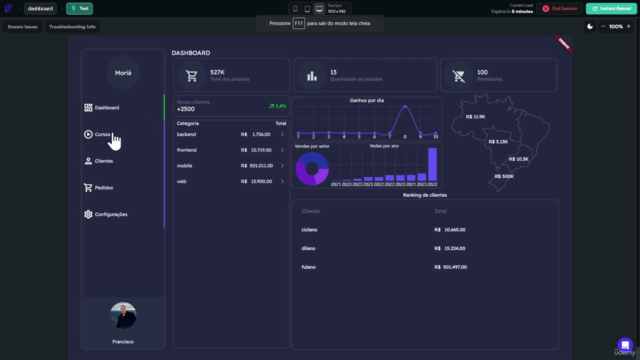This screenshot has height=360, width=640.
Task: Click the End Session button
Action: [560, 9]
